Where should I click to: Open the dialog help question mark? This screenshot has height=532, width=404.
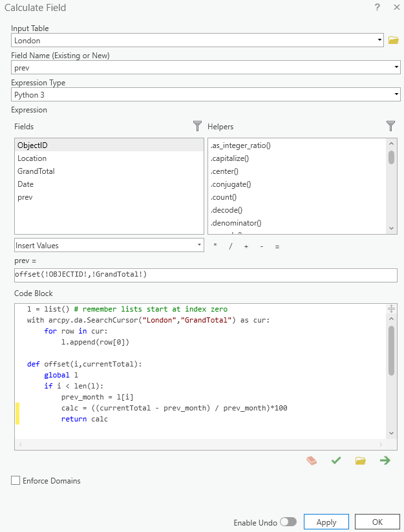pos(377,8)
